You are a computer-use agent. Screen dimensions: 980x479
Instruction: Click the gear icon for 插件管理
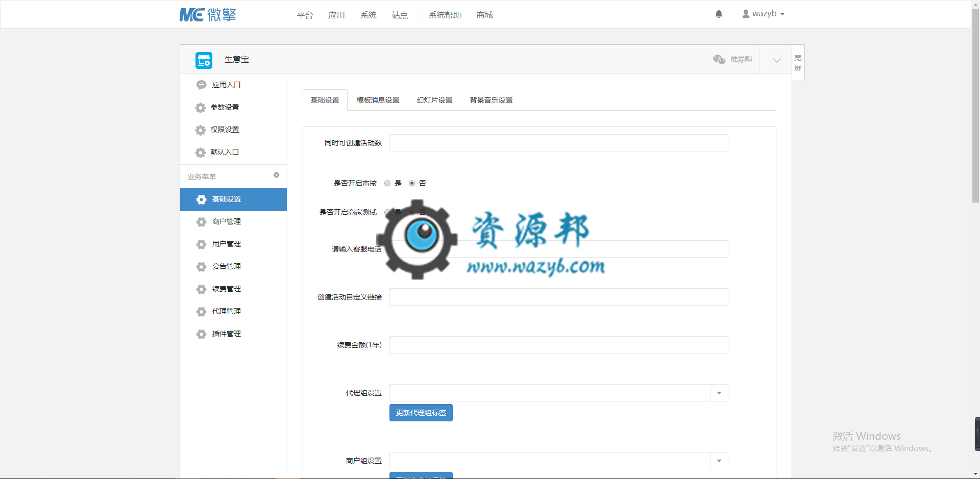pos(202,334)
